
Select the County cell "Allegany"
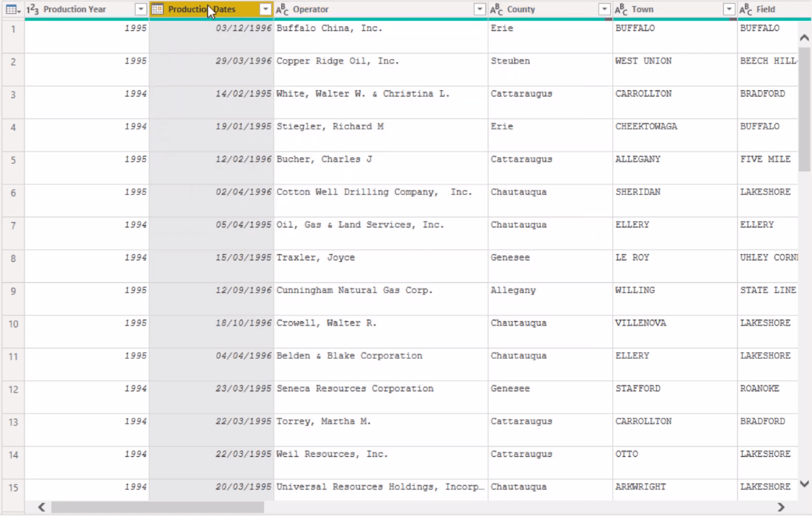pyautogui.click(x=550, y=299)
